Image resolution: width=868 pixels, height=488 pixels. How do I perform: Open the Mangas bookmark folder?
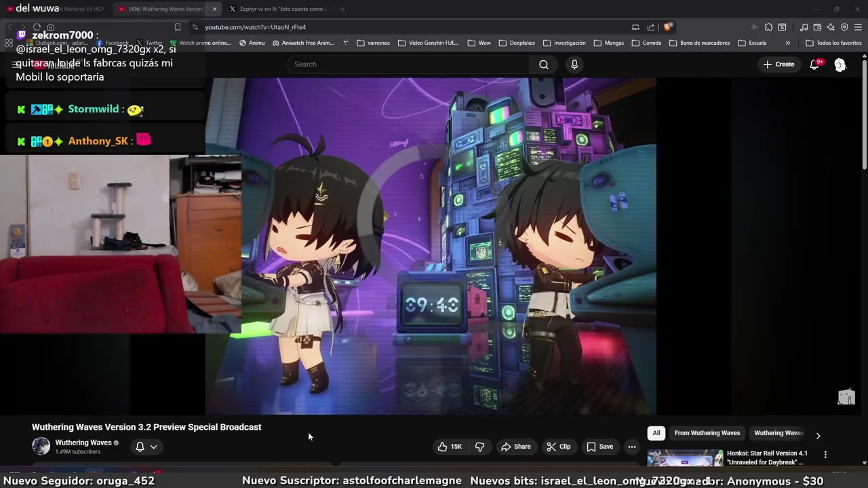point(609,43)
